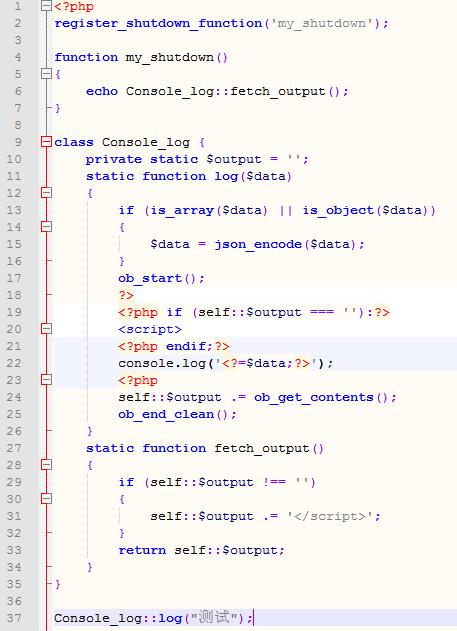This screenshot has width=457, height=631.
Task: Click 'private' keyword on line 10
Action: pyautogui.click(x=114, y=159)
